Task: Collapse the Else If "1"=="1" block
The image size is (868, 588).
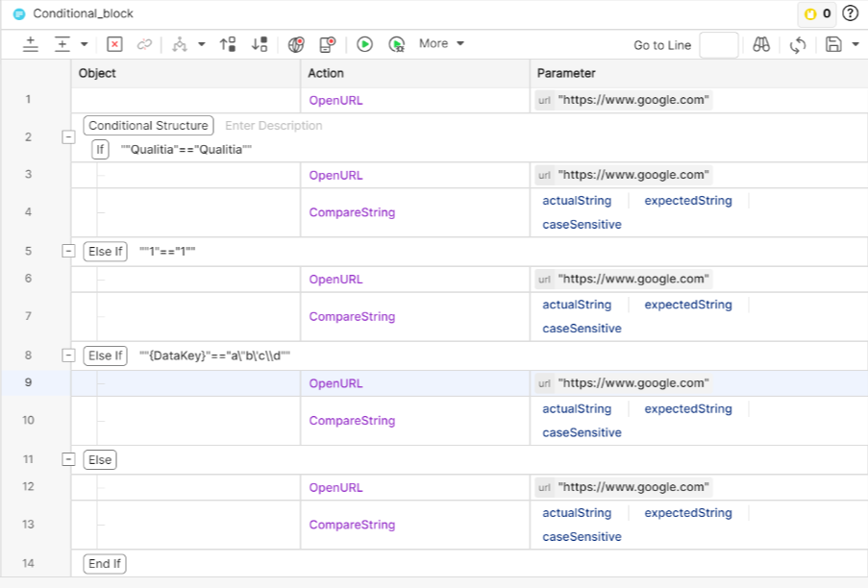Action: point(68,251)
